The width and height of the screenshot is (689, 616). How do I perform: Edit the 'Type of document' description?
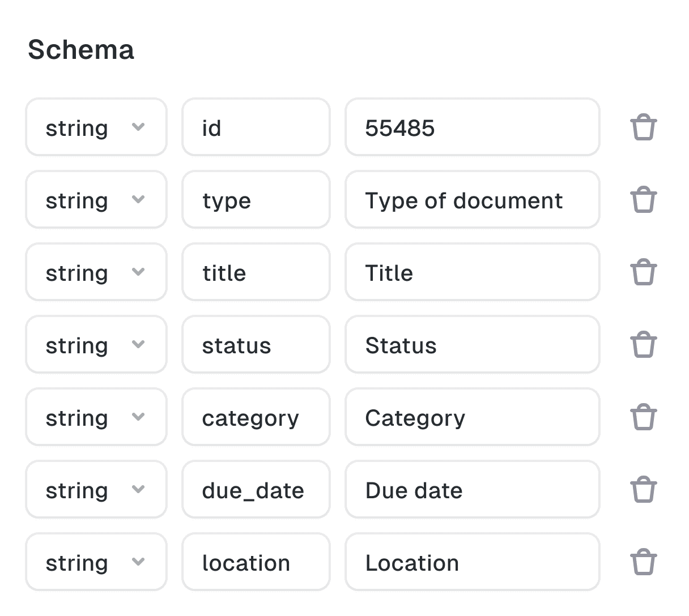click(472, 200)
